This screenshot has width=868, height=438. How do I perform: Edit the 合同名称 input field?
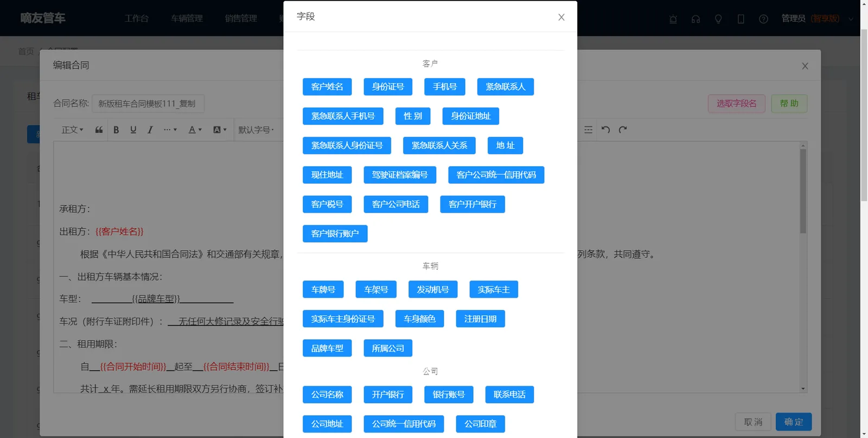pyautogui.click(x=148, y=104)
